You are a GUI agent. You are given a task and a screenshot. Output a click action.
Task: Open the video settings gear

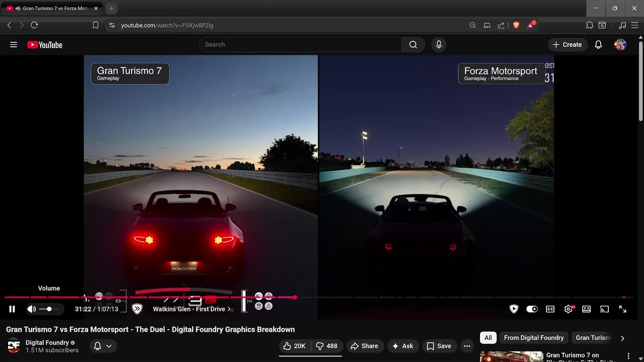pyautogui.click(x=569, y=309)
